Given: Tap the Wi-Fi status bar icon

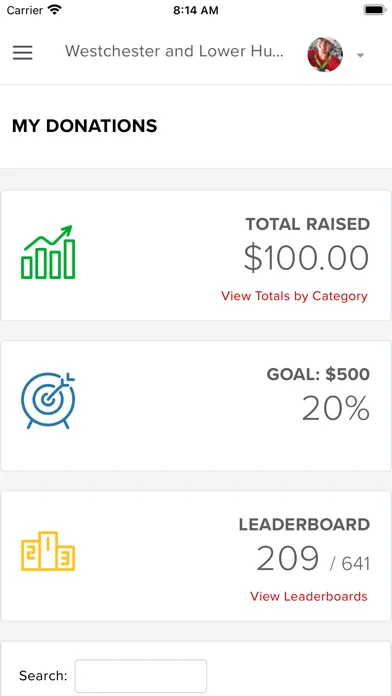Looking at the screenshot, I should pyautogui.click(x=55, y=10).
